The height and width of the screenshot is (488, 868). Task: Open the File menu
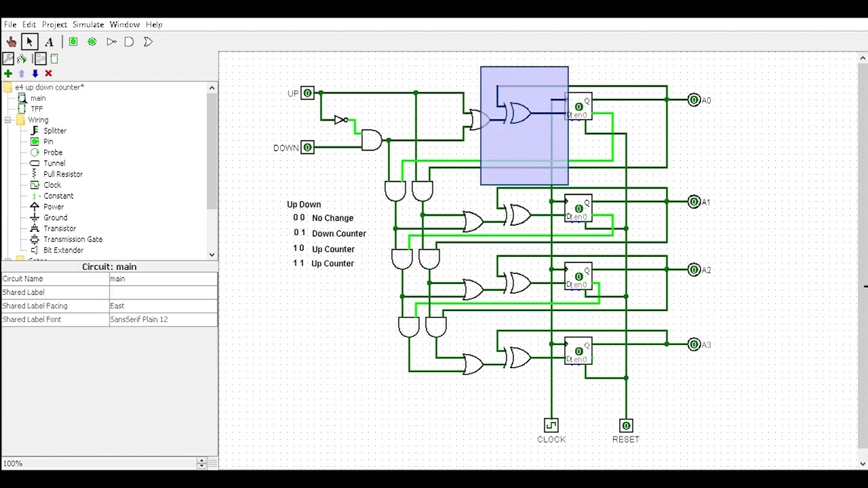coord(10,24)
